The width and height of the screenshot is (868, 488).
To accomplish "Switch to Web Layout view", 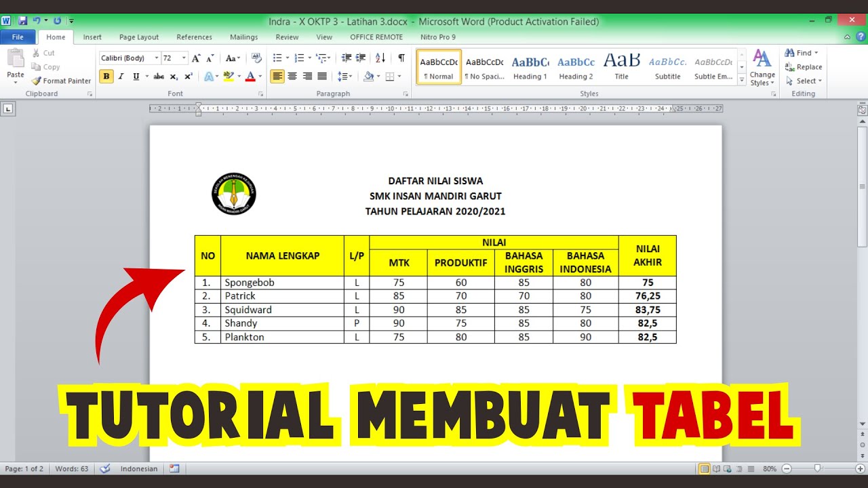I will tap(728, 468).
